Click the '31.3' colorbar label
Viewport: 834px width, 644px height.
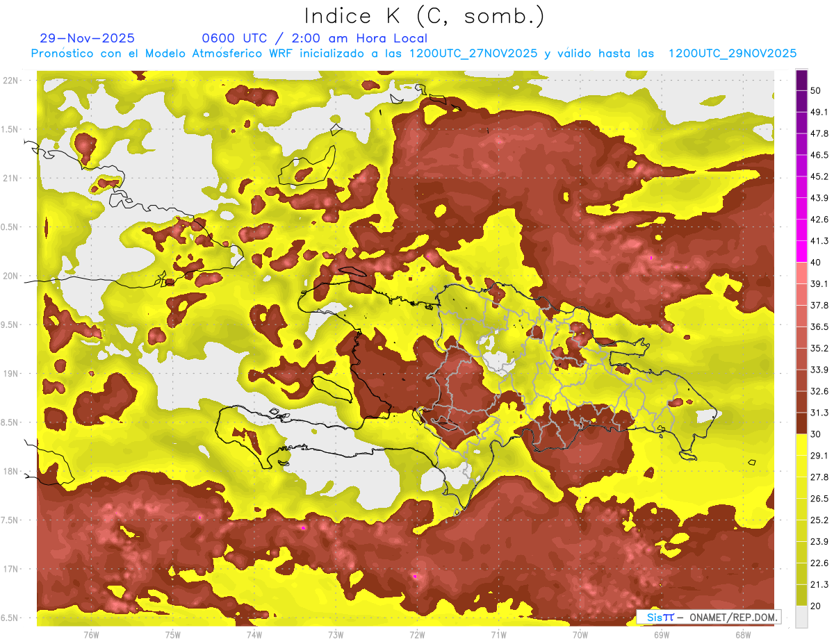click(x=820, y=413)
